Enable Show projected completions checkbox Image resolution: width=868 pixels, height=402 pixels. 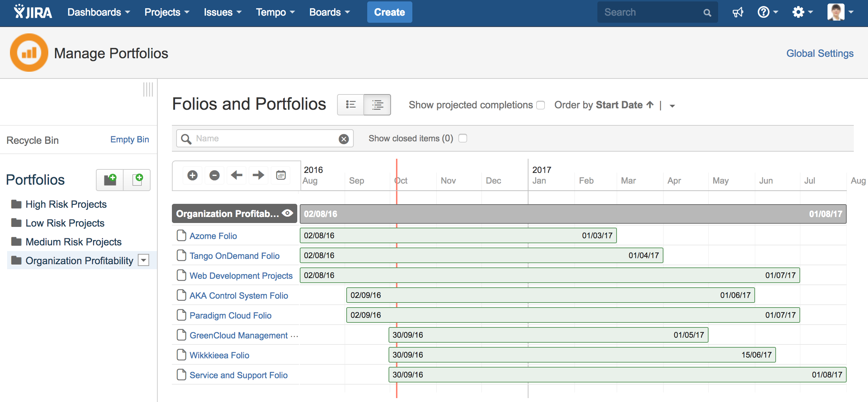click(x=541, y=105)
